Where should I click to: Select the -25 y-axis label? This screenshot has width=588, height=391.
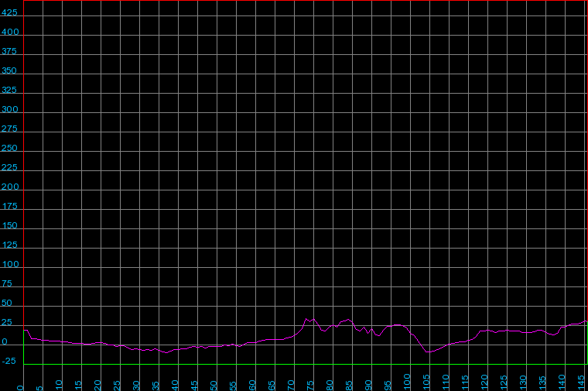point(9,362)
